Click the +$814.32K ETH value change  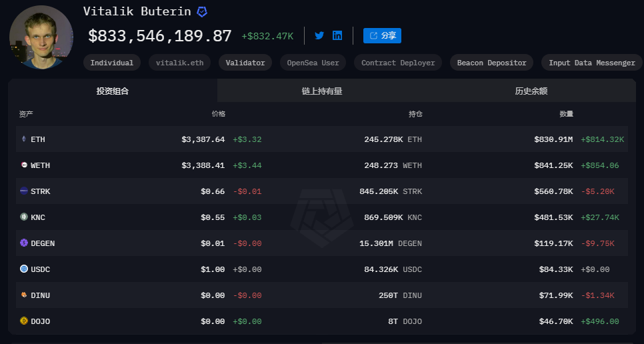tap(602, 139)
